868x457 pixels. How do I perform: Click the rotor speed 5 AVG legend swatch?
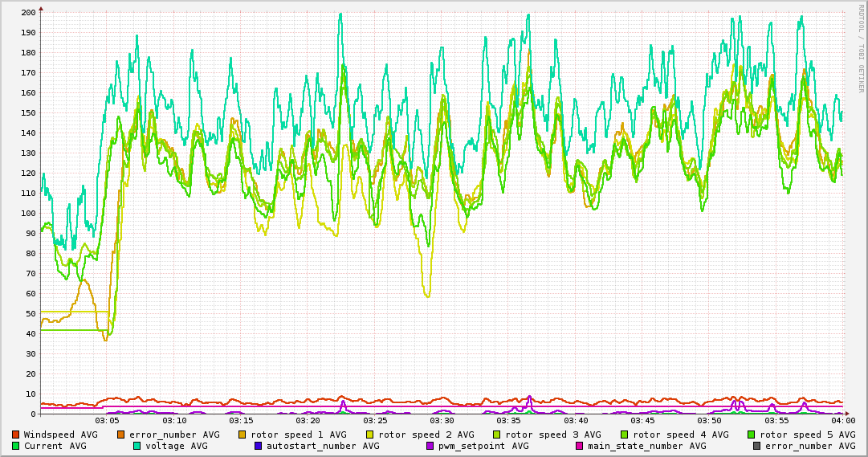752,435
